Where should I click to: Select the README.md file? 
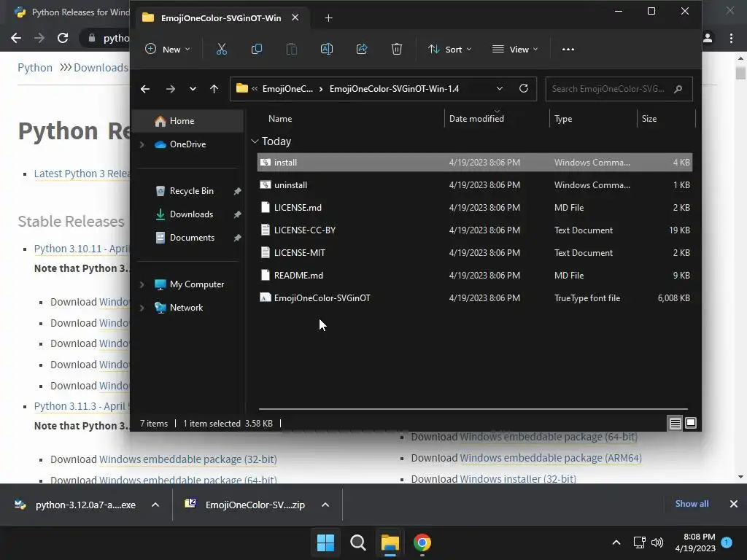tap(474, 275)
